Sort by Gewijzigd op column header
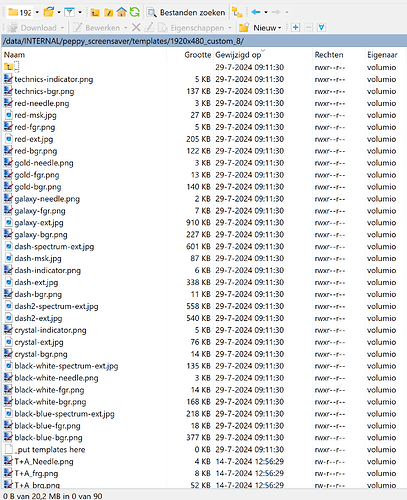This screenshot has width=407, height=500. click(238, 55)
